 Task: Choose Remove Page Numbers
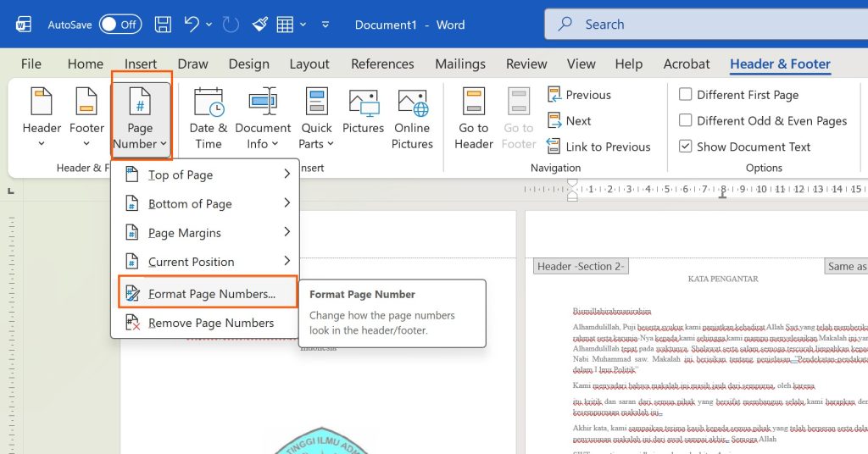(x=205, y=323)
